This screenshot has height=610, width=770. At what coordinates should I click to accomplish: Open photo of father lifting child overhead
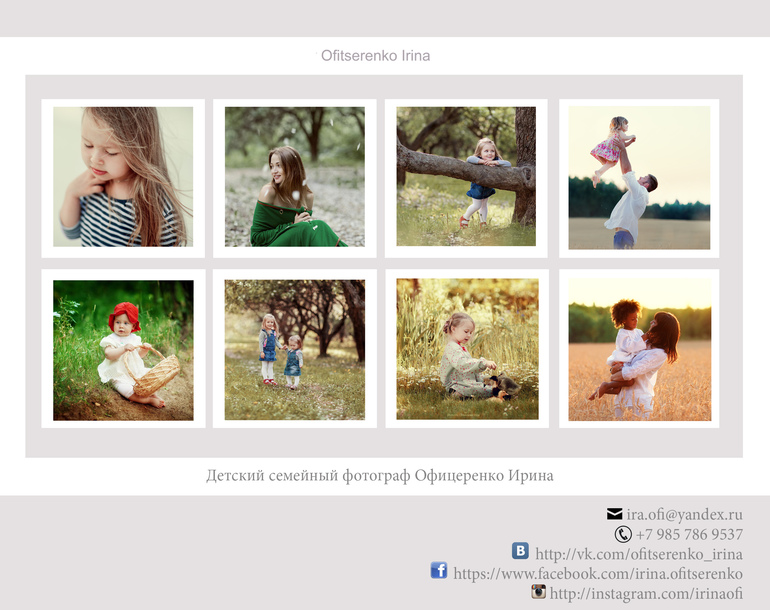pos(639,177)
